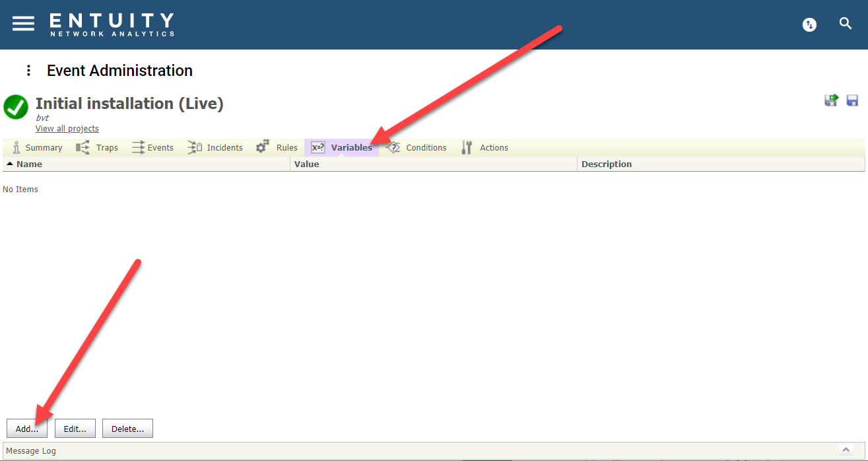Switch to the Traps tab

pos(97,148)
